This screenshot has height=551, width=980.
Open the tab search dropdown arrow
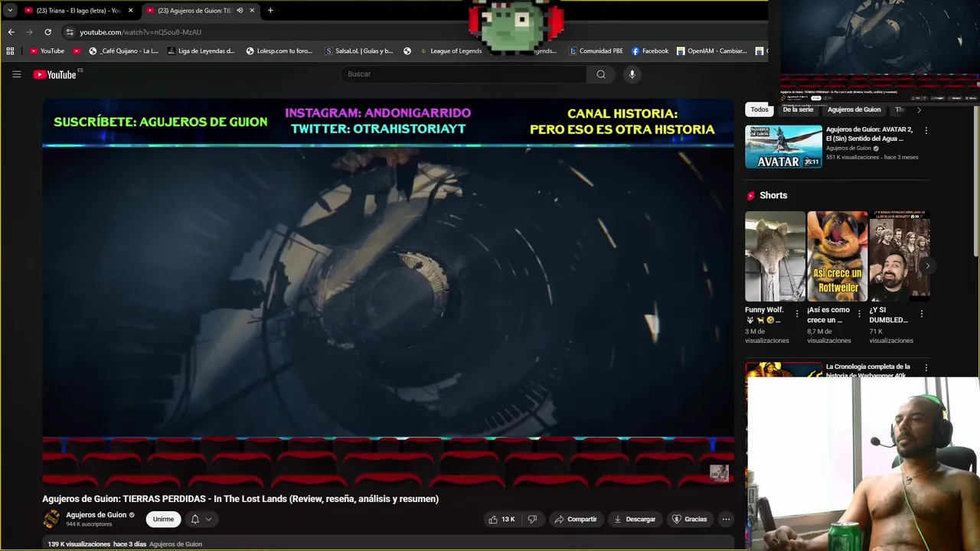pos(10,11)
